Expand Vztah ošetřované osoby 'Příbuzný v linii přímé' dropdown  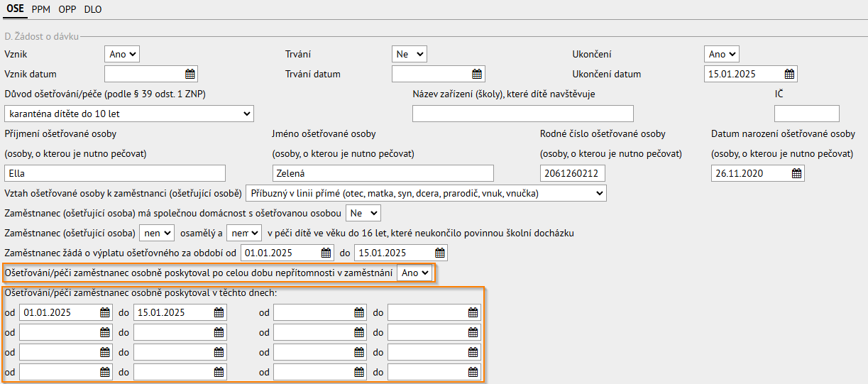point(426,193)
